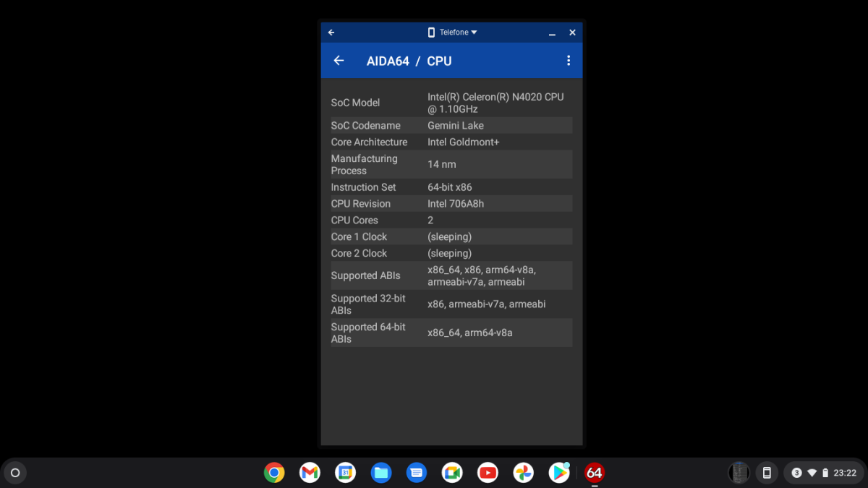Screen dimensions: 868x488
Task: Click the holding space thumbnail in the shelf
Action: coord(739,473)
